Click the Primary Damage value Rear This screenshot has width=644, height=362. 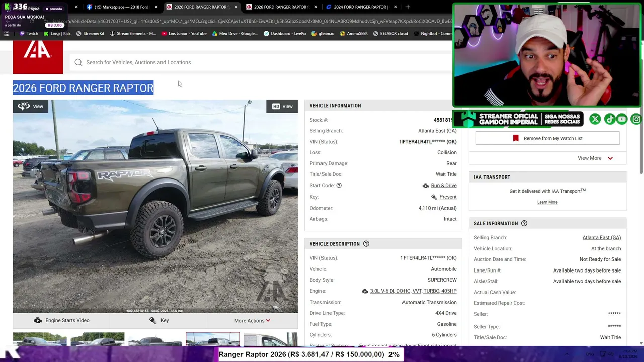coord(451,164)
